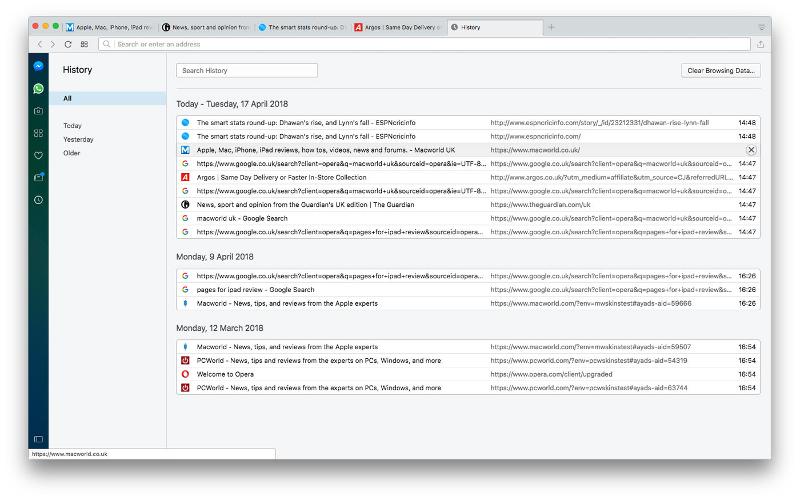Open the www.espncricinfo.com/ homepage entry
The width and height of the screenshot is (800, 500).
468,136
